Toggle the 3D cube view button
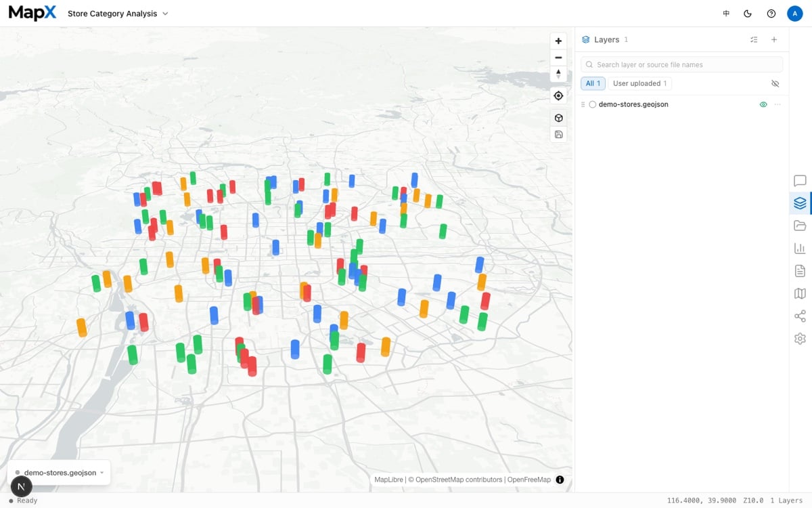The width and height of the screenshot is (812, 508). tap(558, 118)
